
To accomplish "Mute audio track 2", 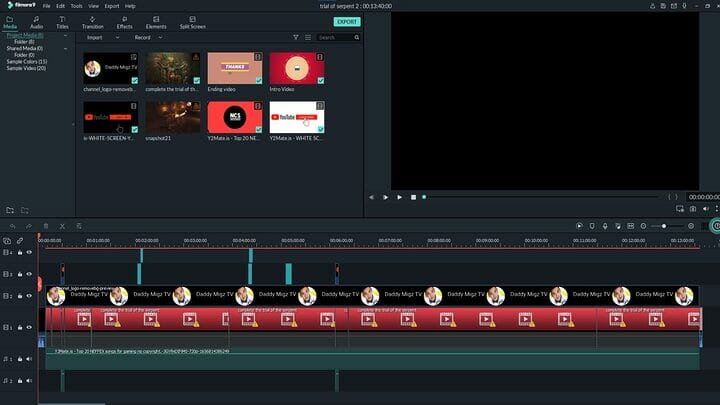I will click(x=29, y=381).
